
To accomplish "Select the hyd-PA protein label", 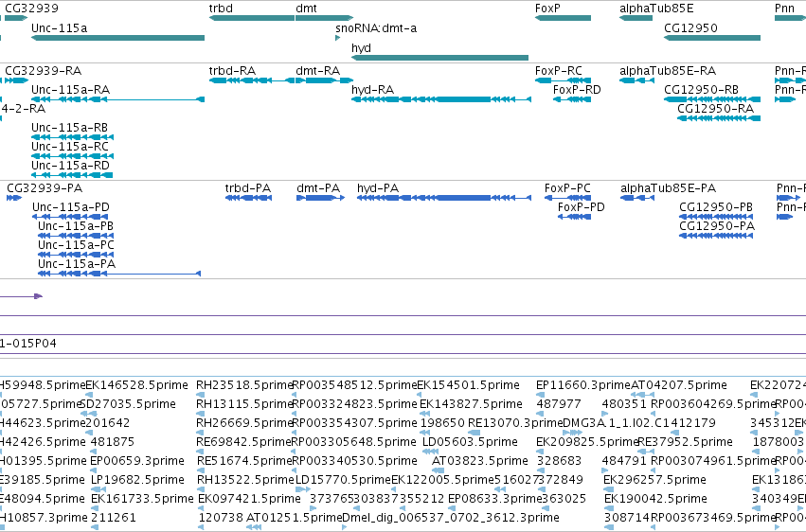I will tap(378, 188).
